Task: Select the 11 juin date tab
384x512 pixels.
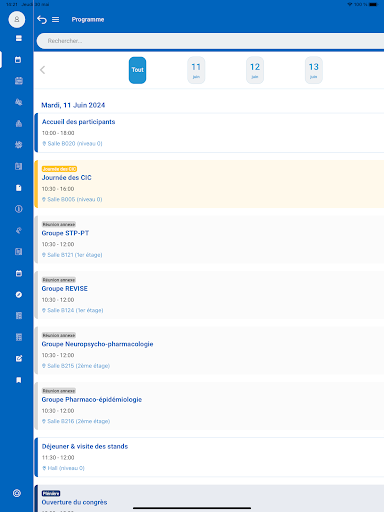Action: coord(196,70)
